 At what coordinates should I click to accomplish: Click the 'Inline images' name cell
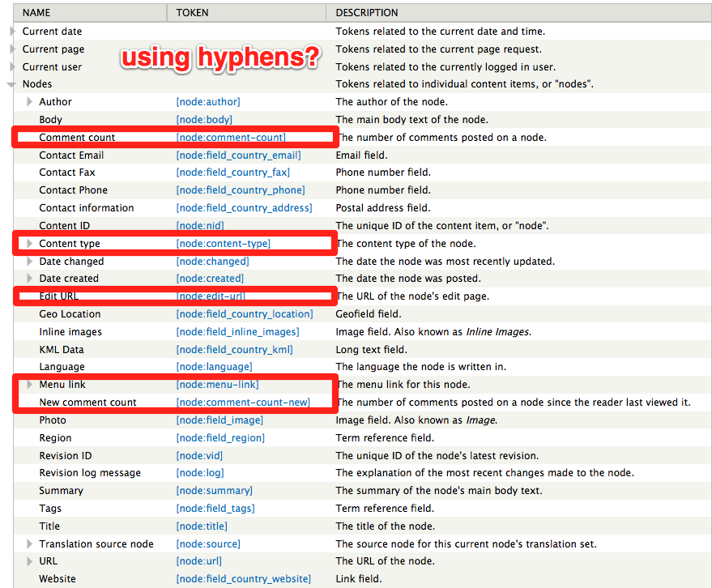tap(70, 332)
